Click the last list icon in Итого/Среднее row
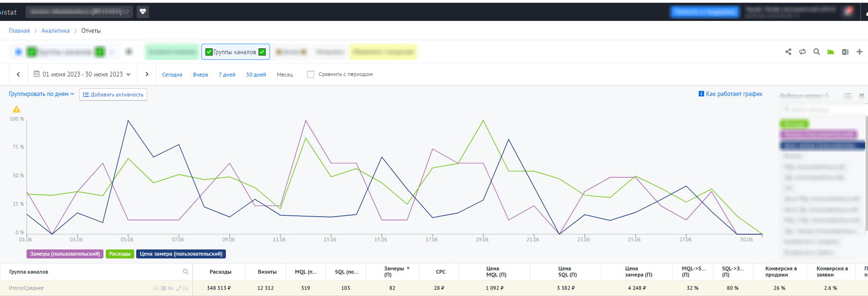The width and height of the screenshot is (868, 296). 186,288
